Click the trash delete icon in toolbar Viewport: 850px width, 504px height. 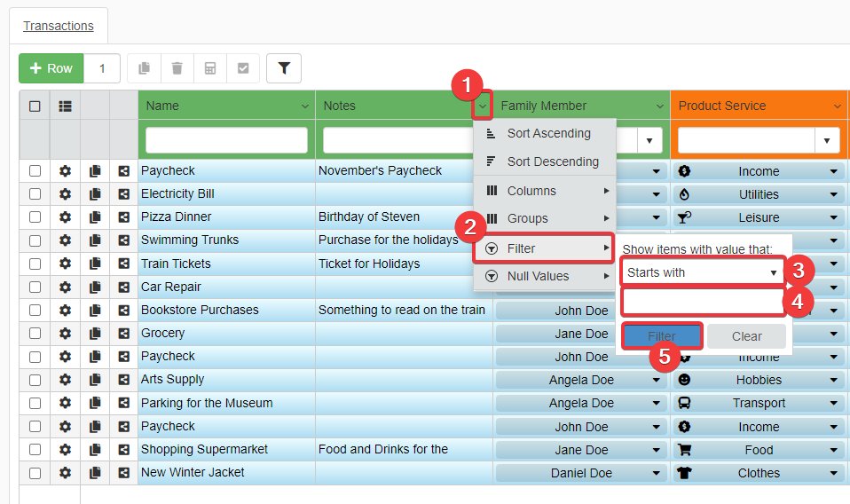pyautogui.click(x=177, y=68)
